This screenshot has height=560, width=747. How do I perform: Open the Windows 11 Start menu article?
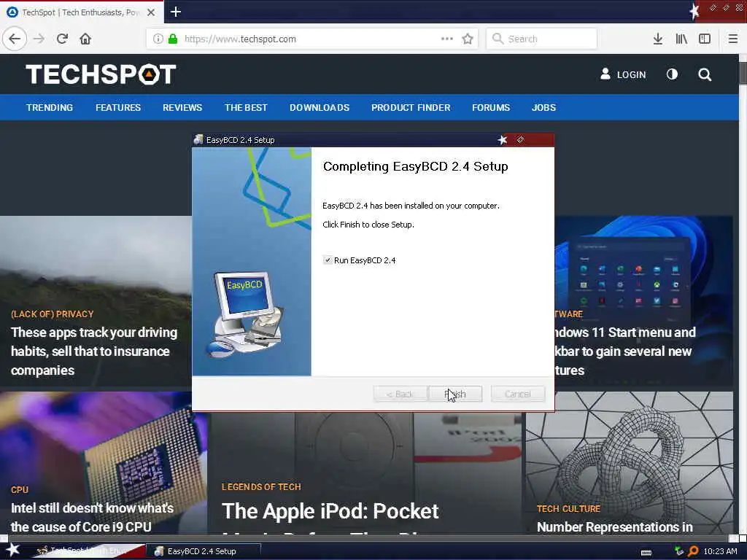[625, 351]
